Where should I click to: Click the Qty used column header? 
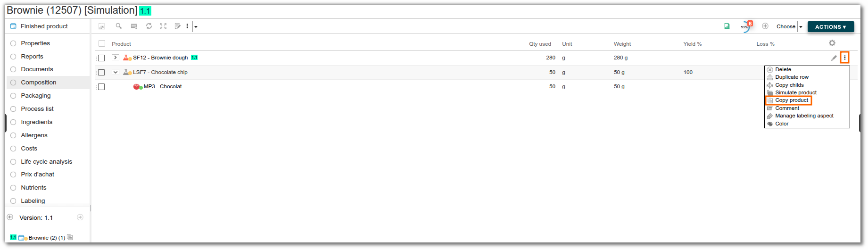click(x=540, y=44)
